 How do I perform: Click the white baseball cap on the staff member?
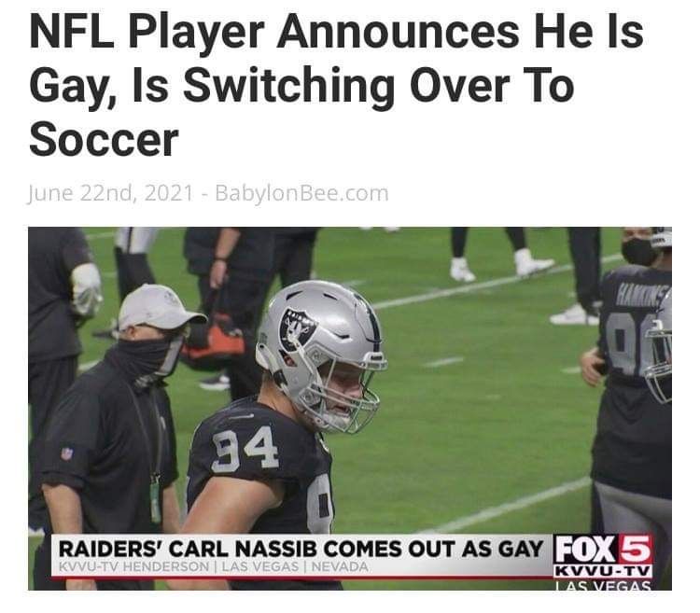(x=160, y=307)
